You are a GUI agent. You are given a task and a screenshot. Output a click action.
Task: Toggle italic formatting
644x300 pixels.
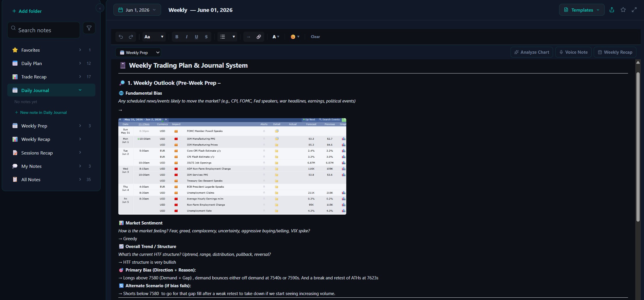pyautogui.click(x=187, y=37)
